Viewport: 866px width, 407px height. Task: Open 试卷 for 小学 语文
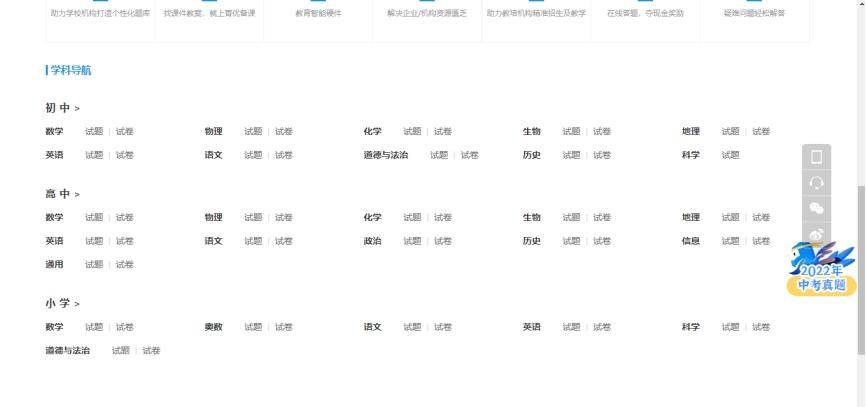(443, 327)
